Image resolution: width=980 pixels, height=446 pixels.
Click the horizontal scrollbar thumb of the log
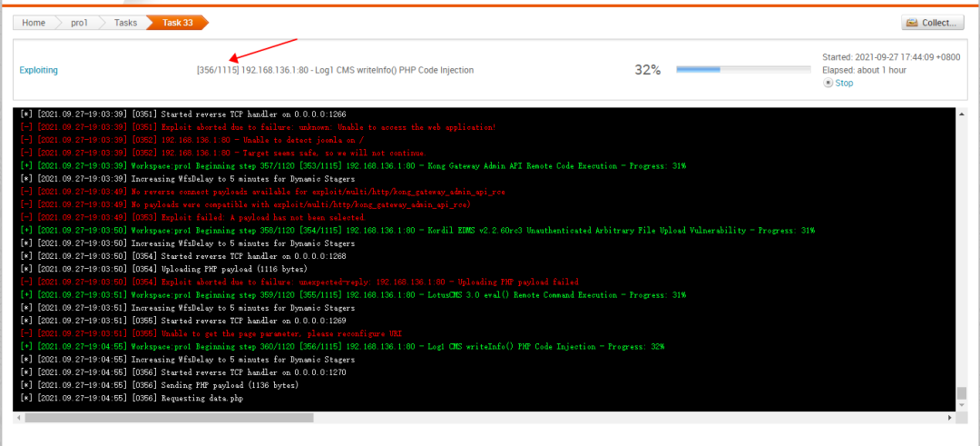[169, 417]
